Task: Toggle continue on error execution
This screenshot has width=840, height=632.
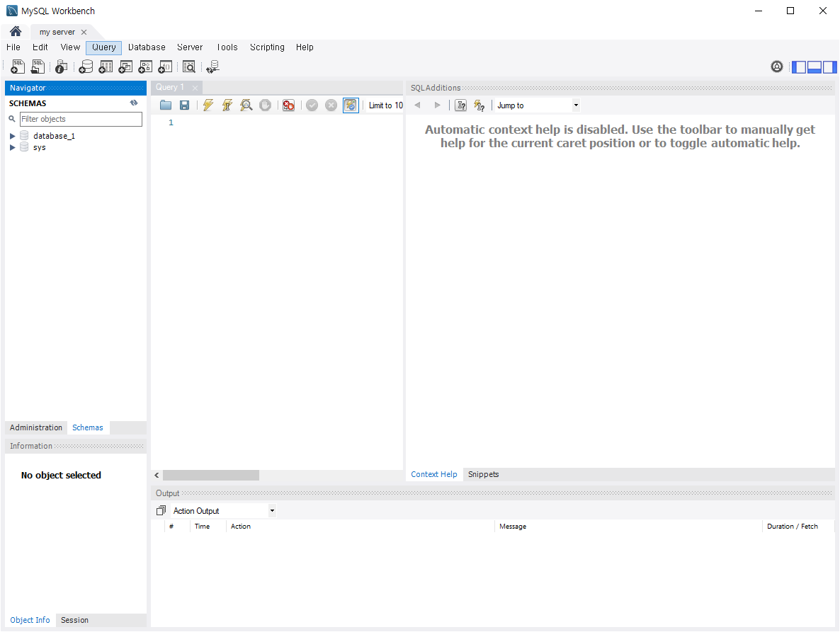Action: tap(289, 105)
